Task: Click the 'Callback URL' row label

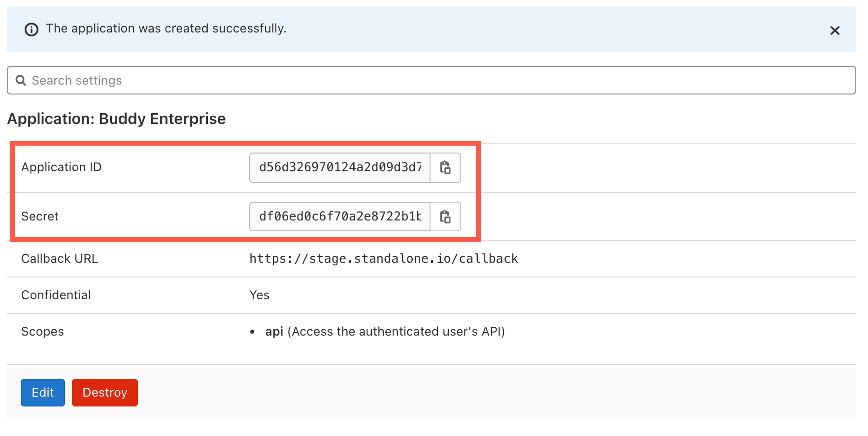Action: (60, 259)
